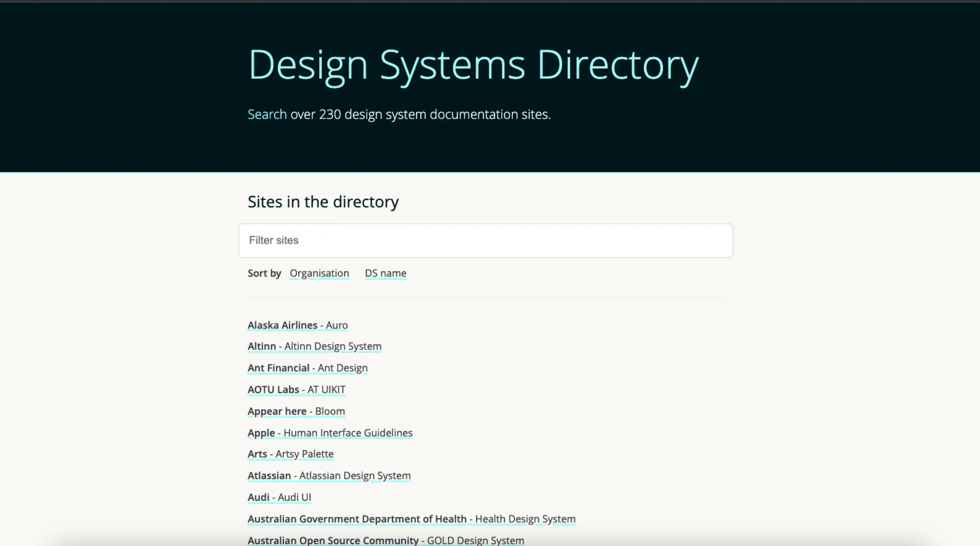Visit Atlassian Design System link
The image size is (980, 546).
tap(329, 476)
